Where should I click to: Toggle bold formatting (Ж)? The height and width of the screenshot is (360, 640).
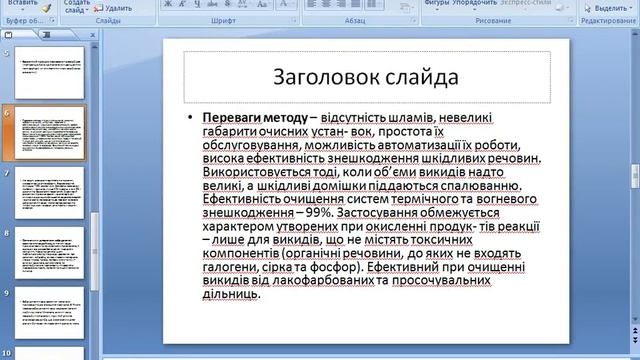tap(168, 4)
